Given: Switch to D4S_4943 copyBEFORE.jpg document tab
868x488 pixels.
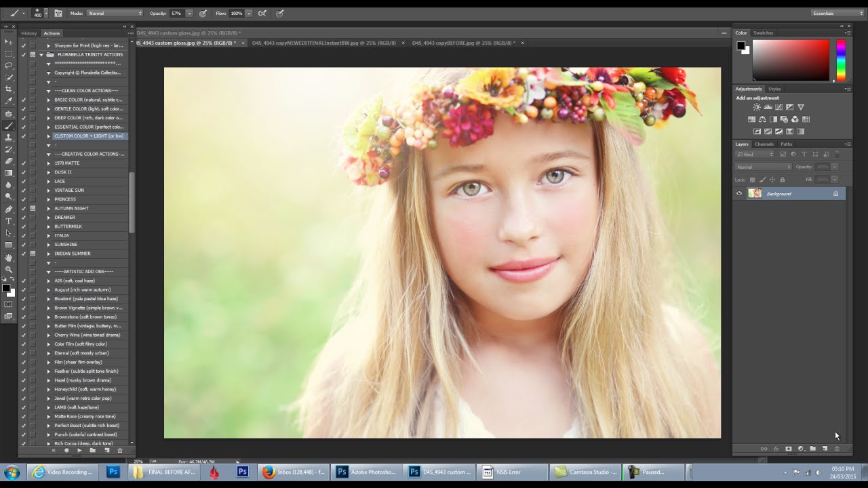Looking at the screenshot, I should (x=464, y=43).
